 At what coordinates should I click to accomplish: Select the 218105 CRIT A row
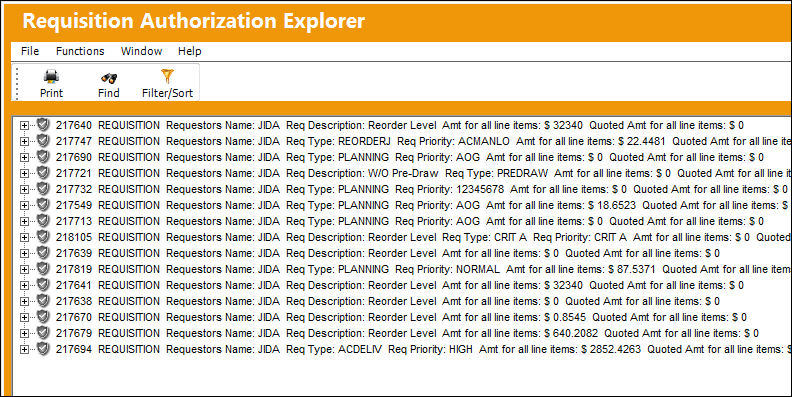(x=423, y=237)
